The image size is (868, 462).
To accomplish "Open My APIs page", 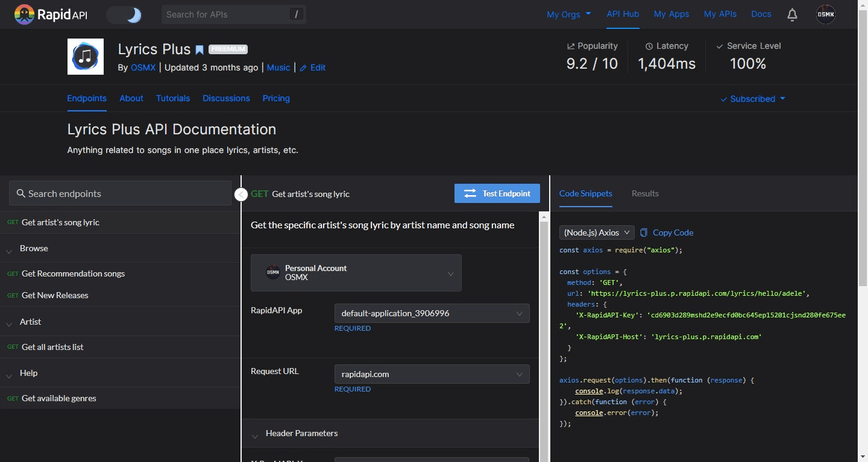I will point(720,14).
